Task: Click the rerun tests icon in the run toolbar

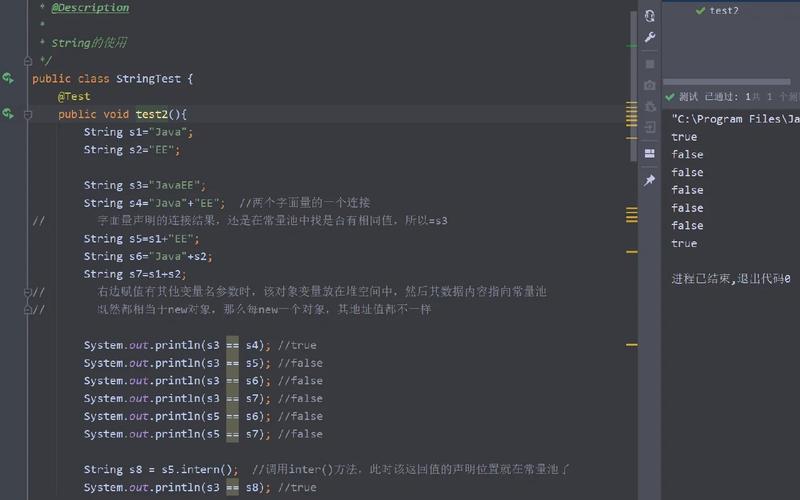Action: 649,16
